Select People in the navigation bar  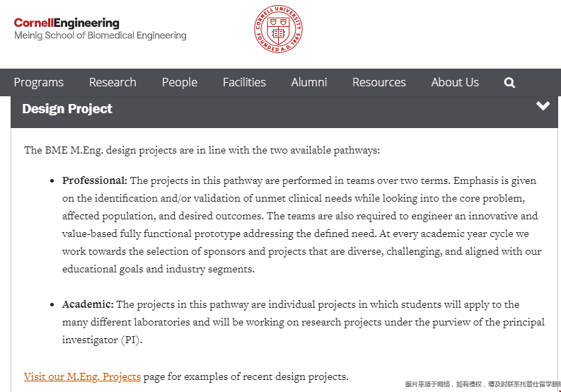coord(180,82)
